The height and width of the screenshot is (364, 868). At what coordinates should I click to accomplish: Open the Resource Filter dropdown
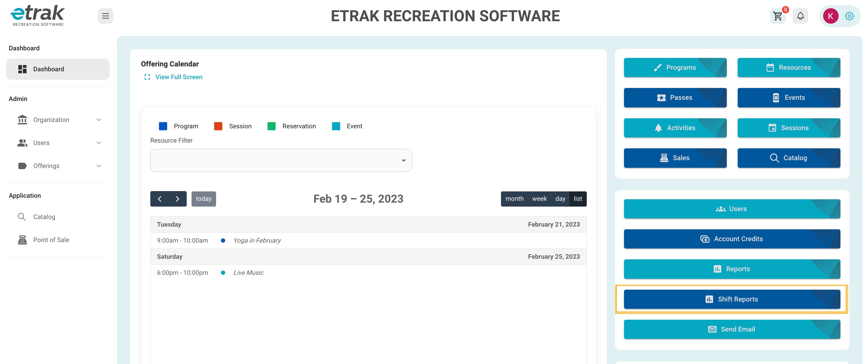(281, 160)
